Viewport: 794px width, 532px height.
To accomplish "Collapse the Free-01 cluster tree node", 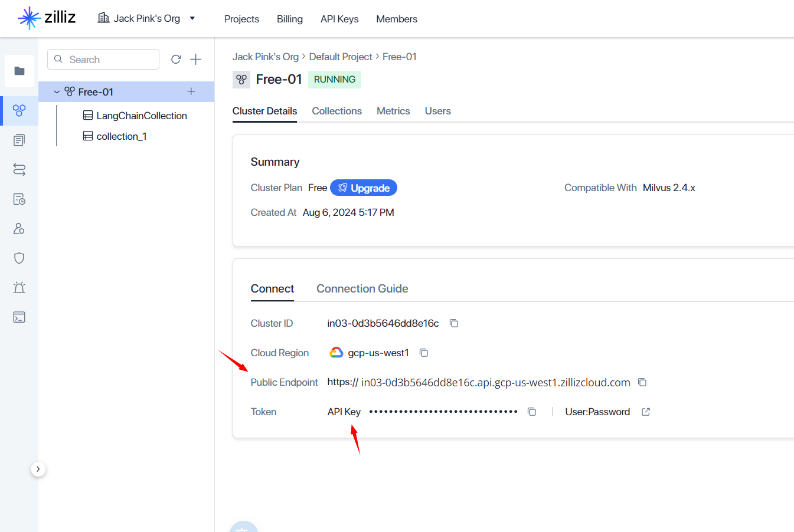I will (57, 92).
